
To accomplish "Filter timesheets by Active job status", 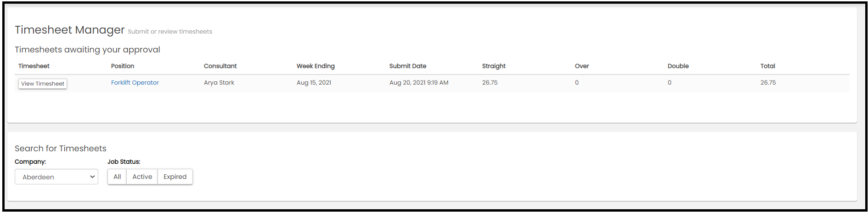I will pyautogui.click(x=142, y=177).
